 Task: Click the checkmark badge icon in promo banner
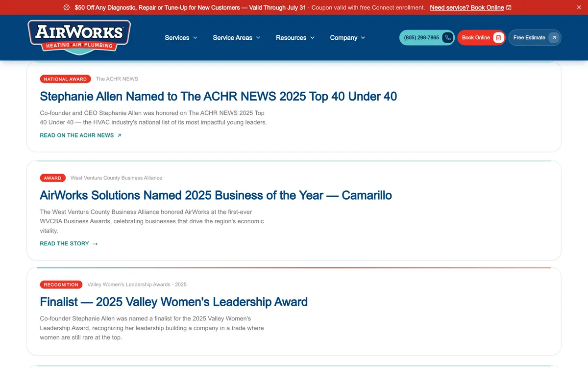point(67,7)
